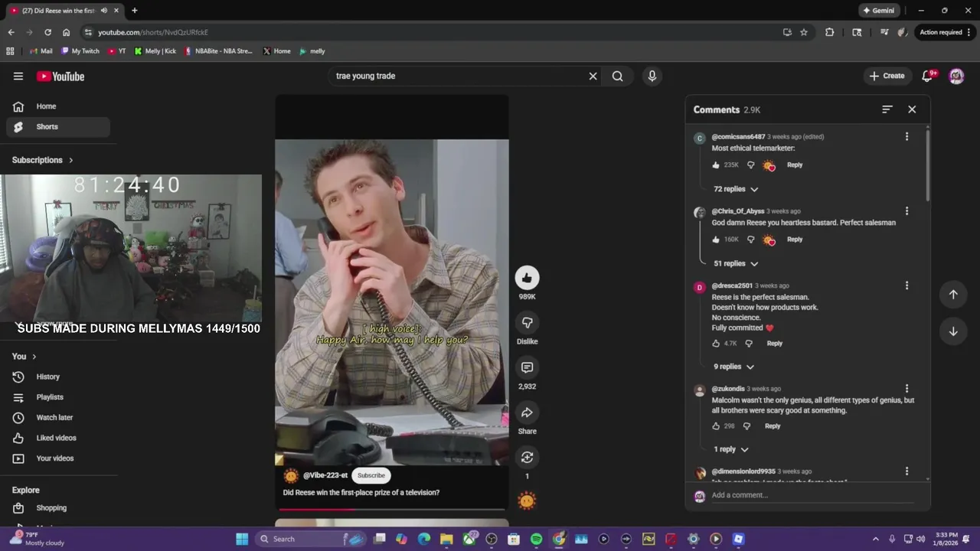
Task: Open sort comments options
Action: point(887,109)
